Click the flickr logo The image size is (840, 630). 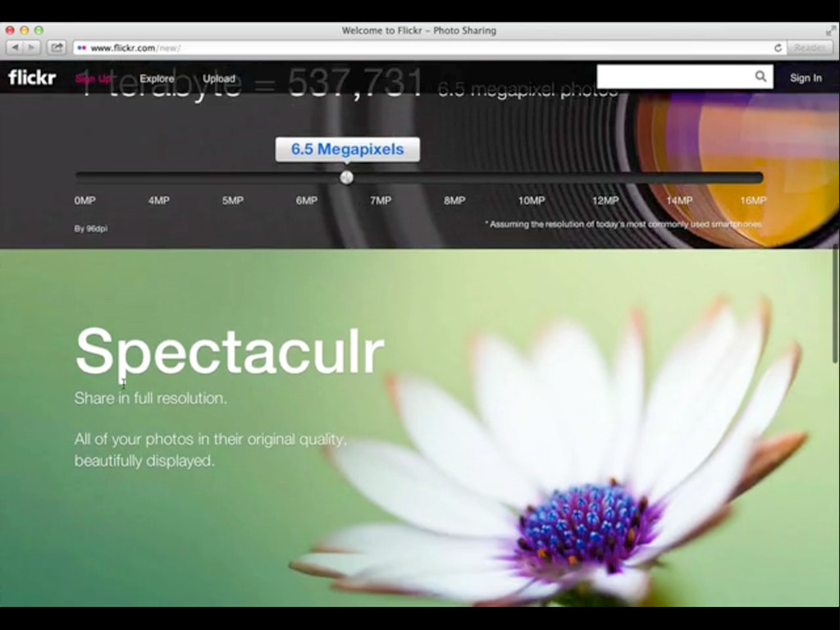click(x=32, y=78)
